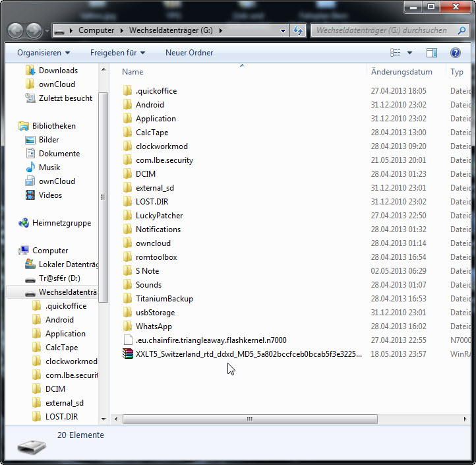Sort by the Typ column header
The height and width of the screenshot is (465, 476).
[457, 72]
